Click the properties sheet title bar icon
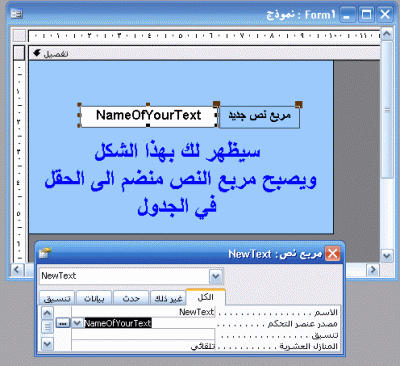 (x=45, y=253)
